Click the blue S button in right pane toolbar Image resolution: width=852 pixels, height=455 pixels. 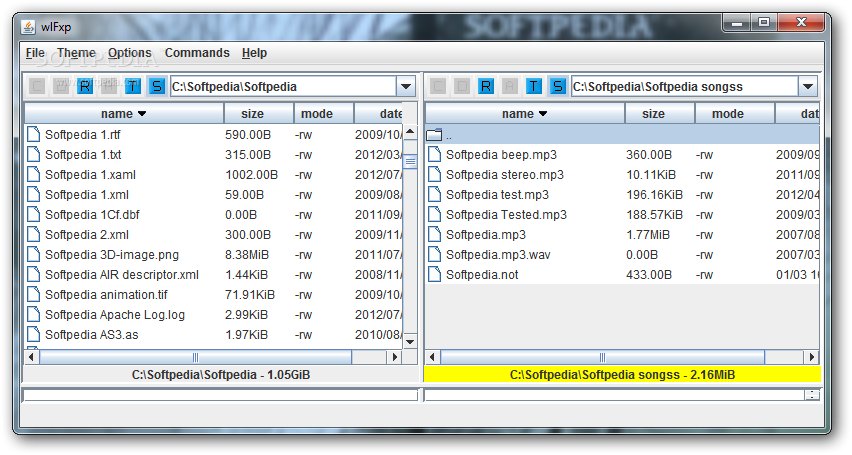tap(557, 86)
